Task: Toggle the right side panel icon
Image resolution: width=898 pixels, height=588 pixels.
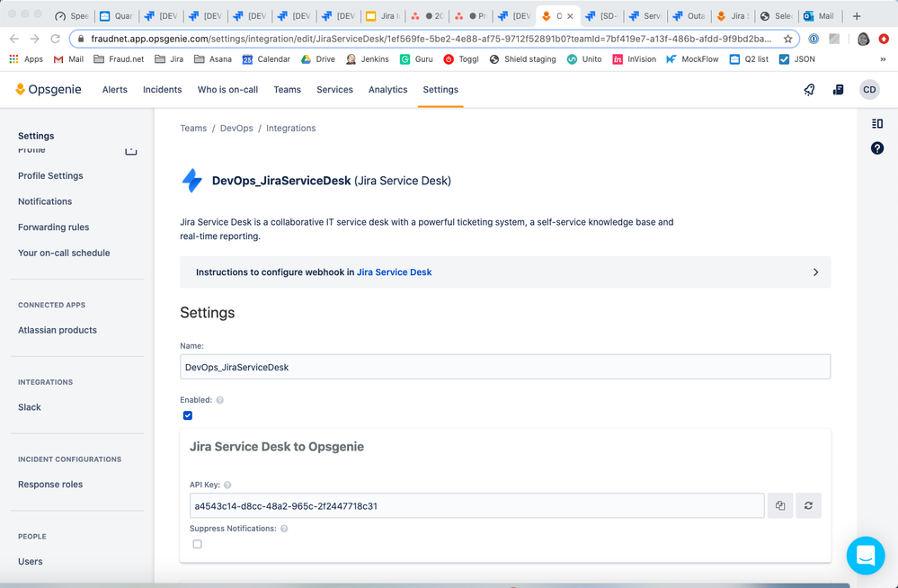Action: [876, 123]
